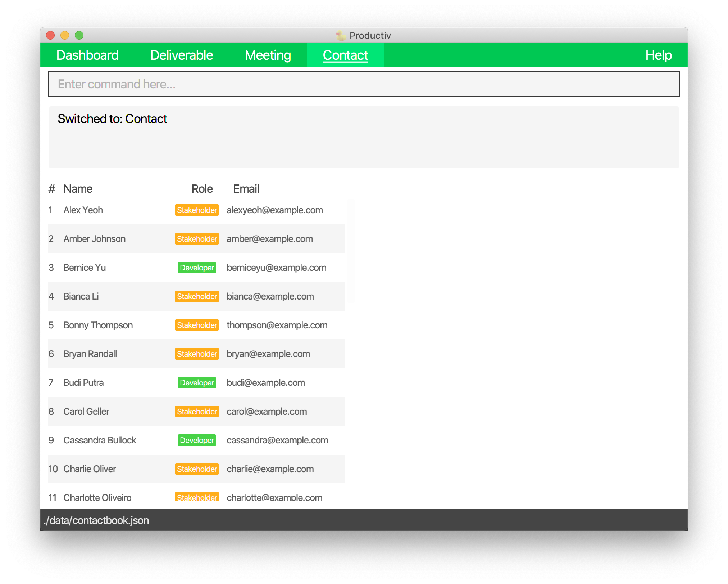Open the Deliverable tab
This screenshot has width=728, height=584.
(x=182, y=55)
